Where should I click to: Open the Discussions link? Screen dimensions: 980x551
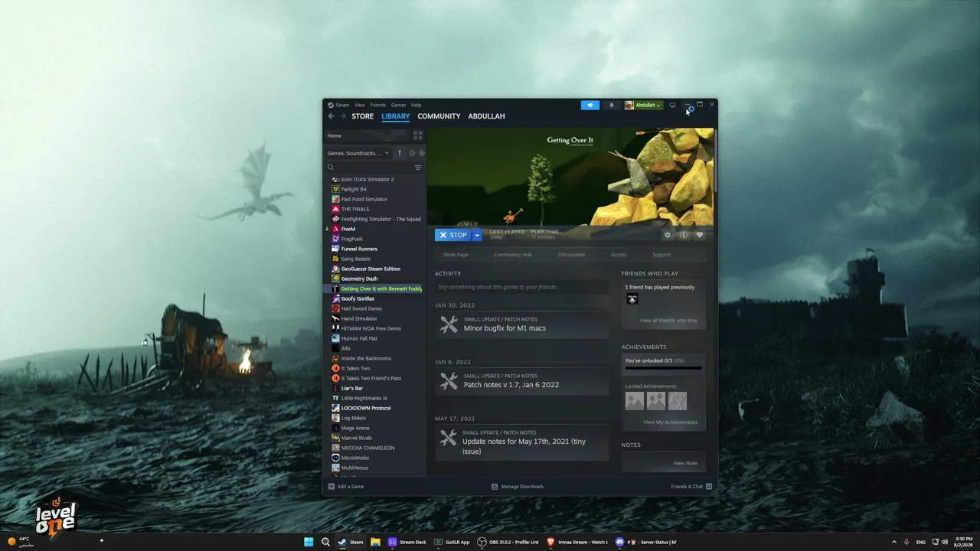click(571, 255)
